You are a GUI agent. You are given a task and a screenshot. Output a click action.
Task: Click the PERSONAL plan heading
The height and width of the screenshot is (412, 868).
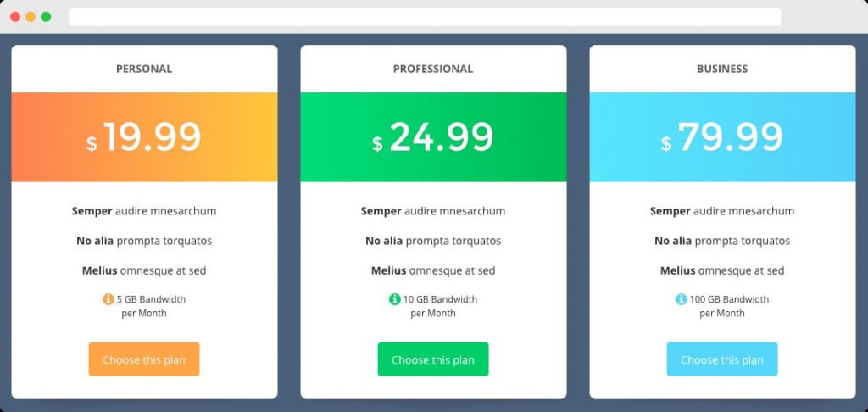tap(144, 69)
